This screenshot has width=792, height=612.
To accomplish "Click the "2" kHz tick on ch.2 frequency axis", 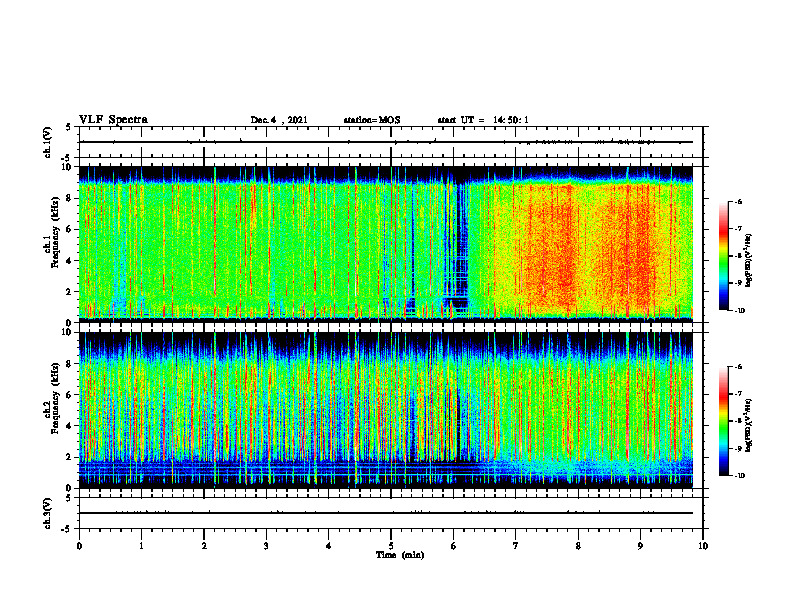I will pos(70,457).
